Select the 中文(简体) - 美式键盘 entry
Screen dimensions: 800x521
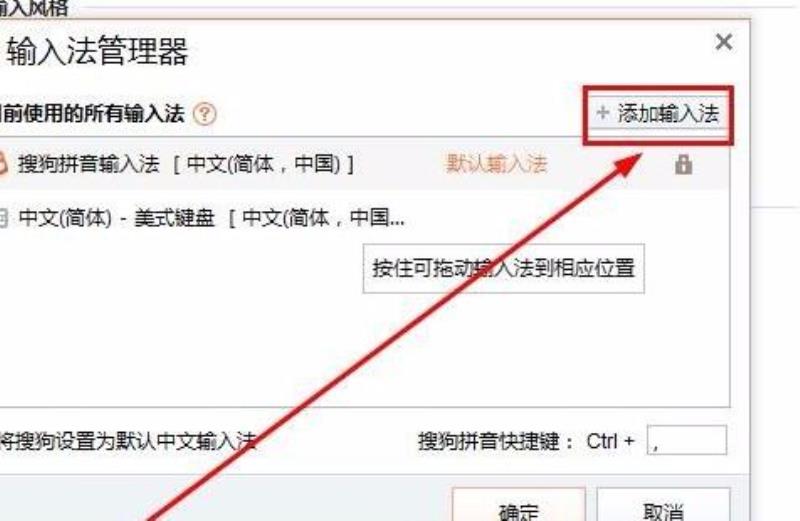364,218
